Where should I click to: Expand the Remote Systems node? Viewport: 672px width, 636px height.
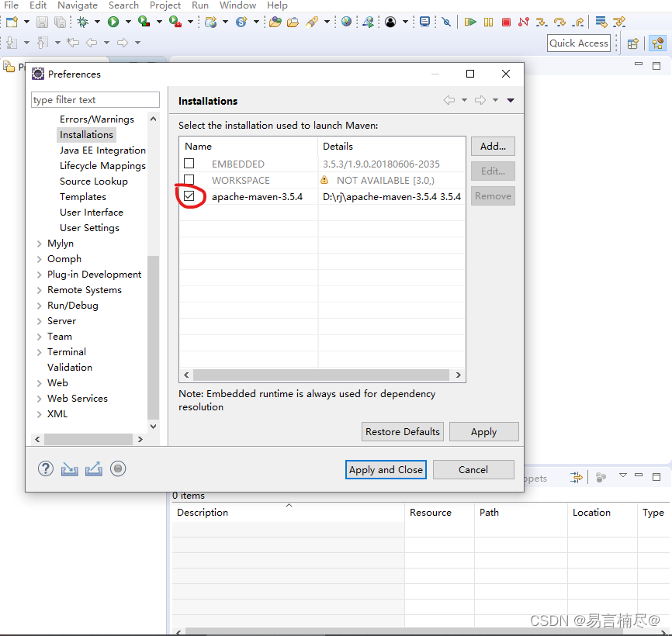[40, 290]
